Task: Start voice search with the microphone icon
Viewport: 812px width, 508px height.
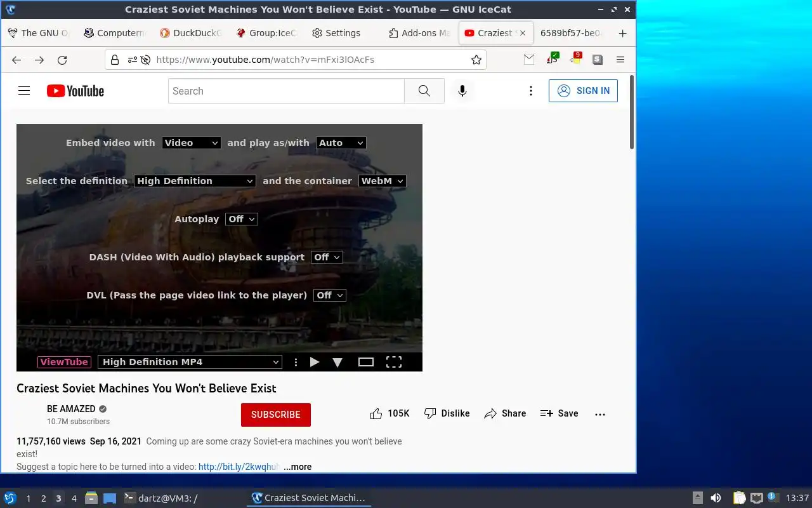Action: pyautogui.click(x=462, y=91)
